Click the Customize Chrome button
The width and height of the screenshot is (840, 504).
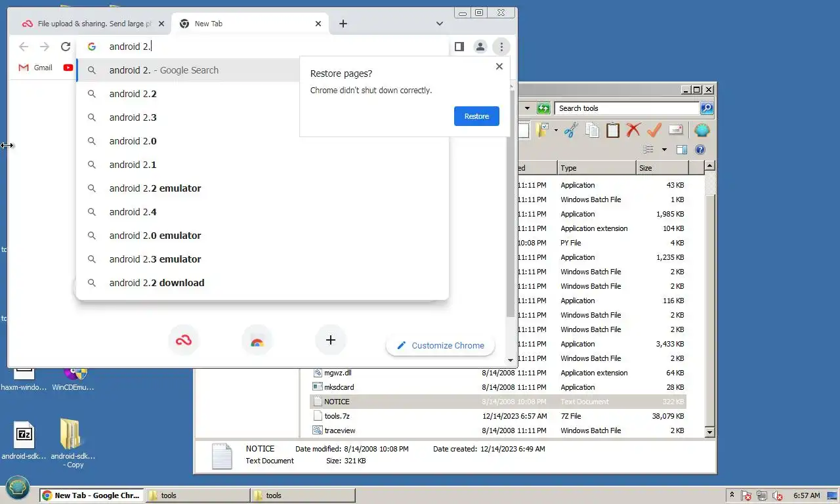[x=440, y=345]
